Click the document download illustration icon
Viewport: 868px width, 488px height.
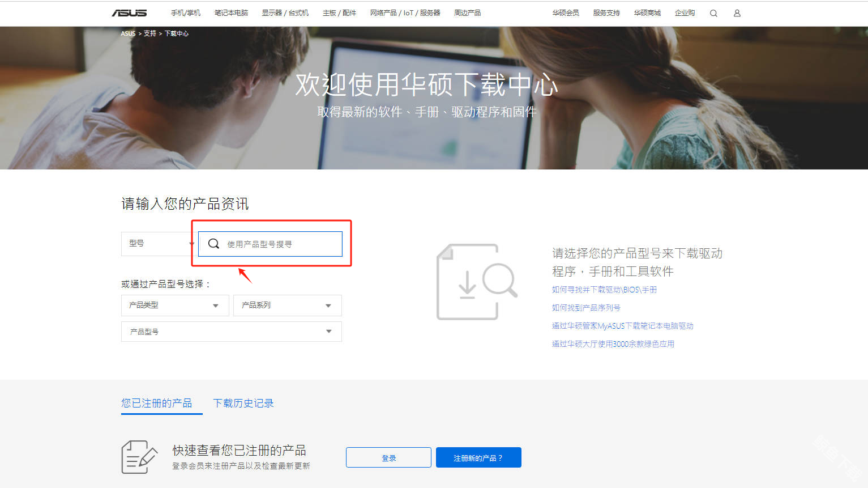pos(476,282)
